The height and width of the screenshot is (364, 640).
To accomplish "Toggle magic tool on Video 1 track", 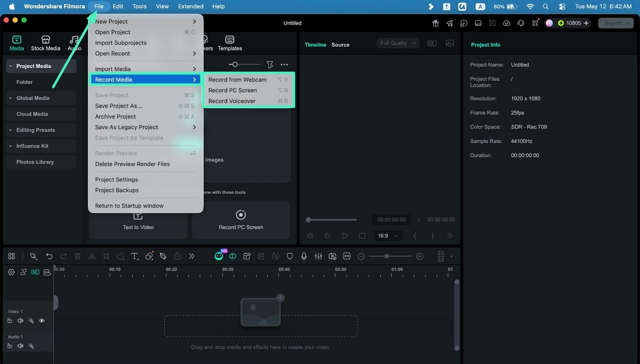I will 31,321.
